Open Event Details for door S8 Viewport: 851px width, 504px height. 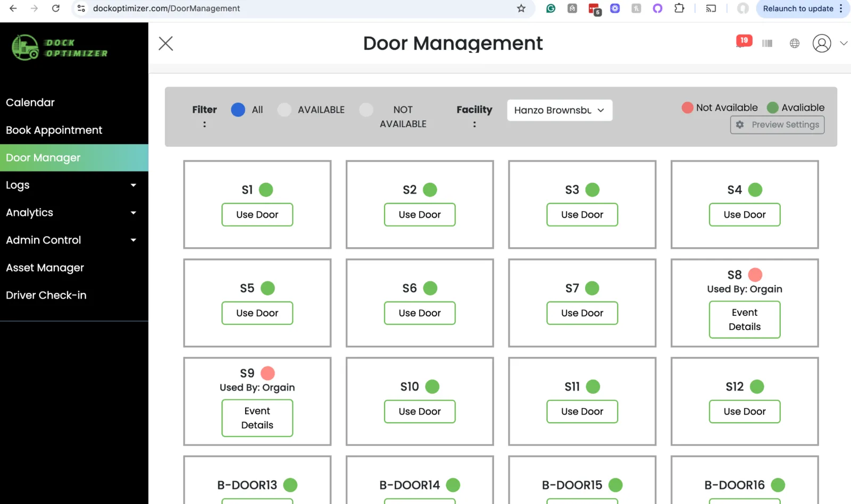coord(745,320)
